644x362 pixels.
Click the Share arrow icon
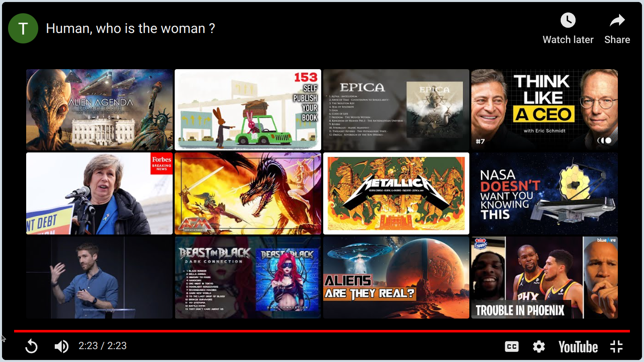[617, 20]
